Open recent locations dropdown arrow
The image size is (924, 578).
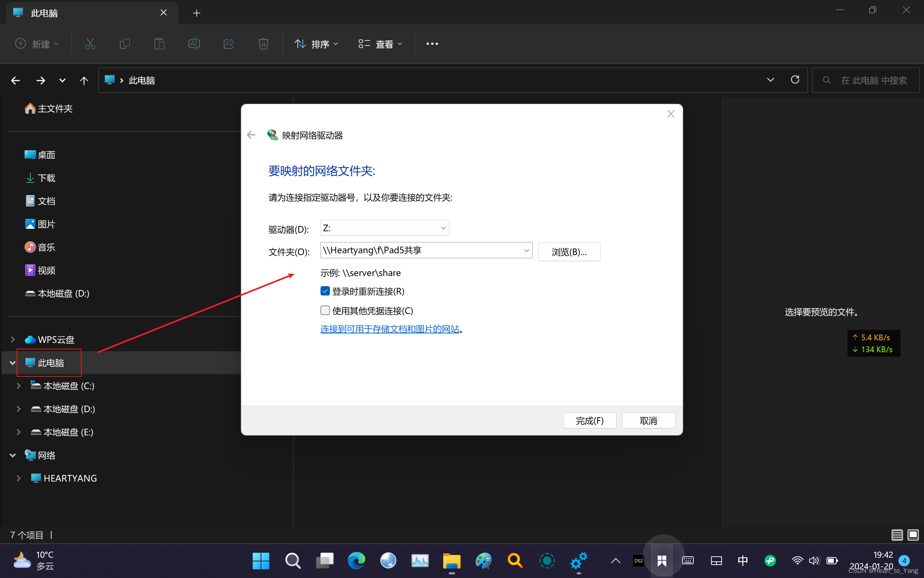click(62, 80)
